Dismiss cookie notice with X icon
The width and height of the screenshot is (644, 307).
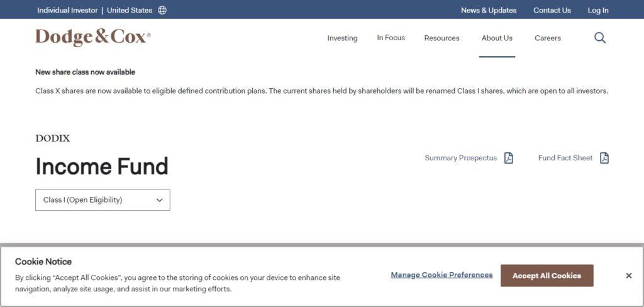coord(628,276)
